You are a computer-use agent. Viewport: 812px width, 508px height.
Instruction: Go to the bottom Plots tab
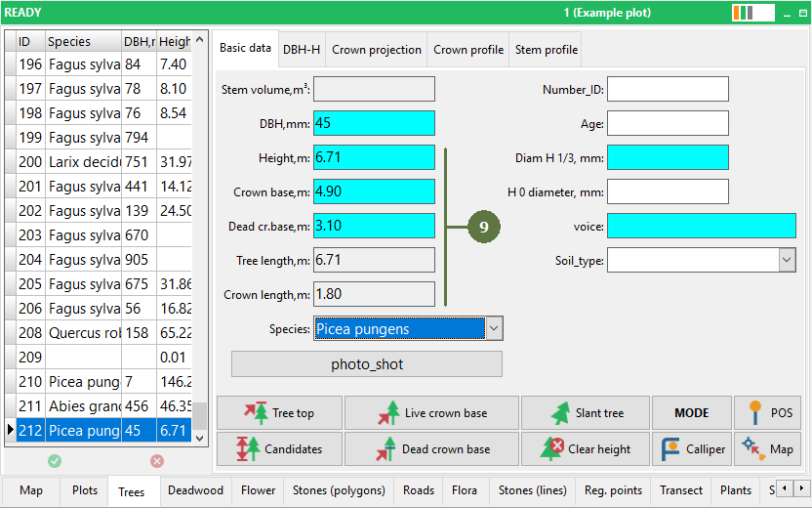click(x=84, y=490)
